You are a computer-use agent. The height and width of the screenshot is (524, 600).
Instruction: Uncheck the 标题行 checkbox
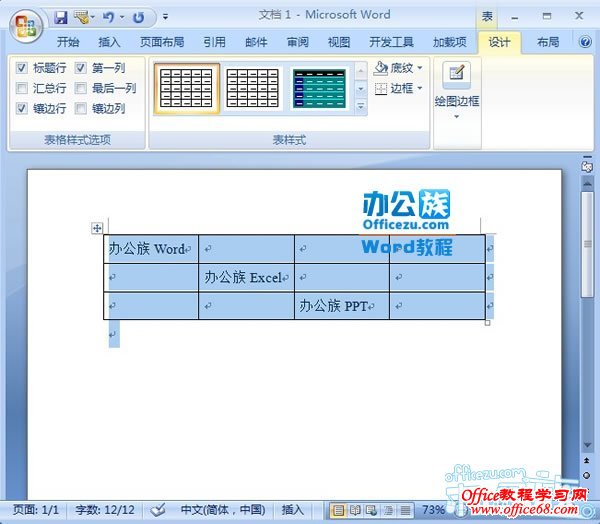tap(21, 68)
